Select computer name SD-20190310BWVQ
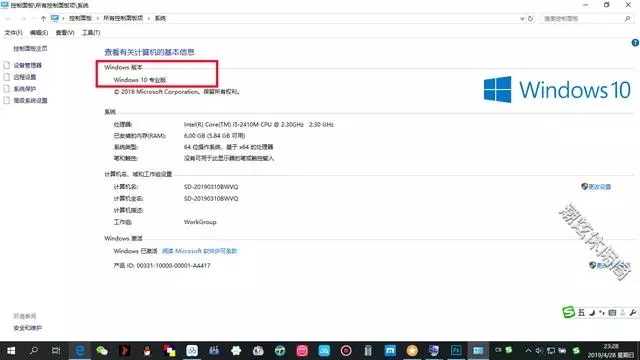This screenshot has width=640, height=360. (x=211, y=187)
